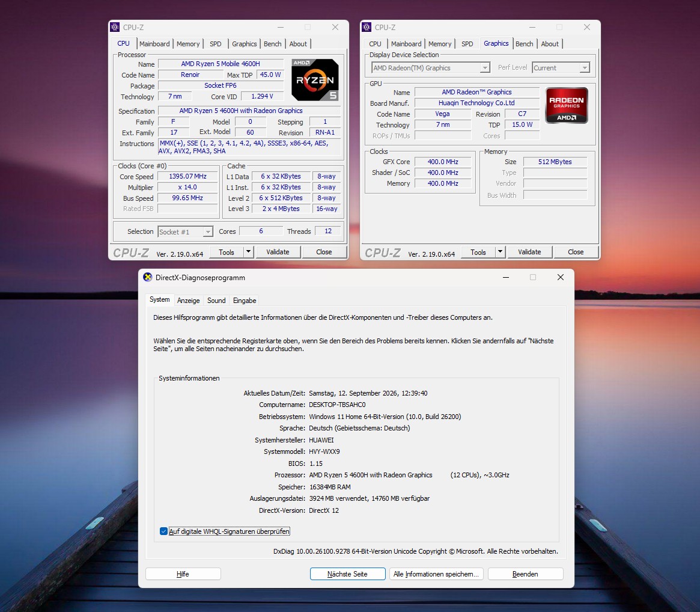Click the Hilfe button

[x=183, y=574]
